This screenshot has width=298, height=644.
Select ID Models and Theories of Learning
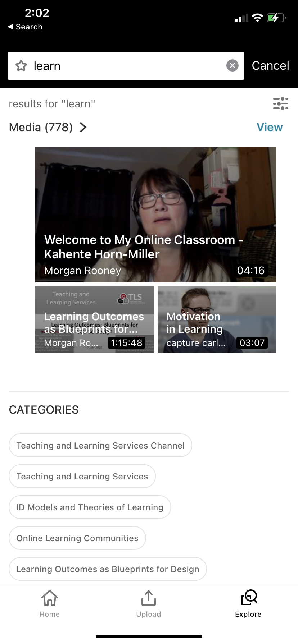90,507
